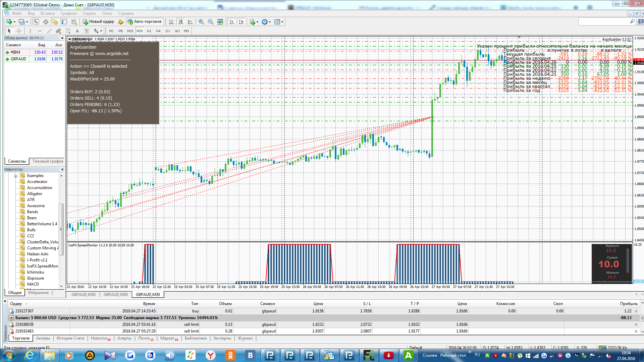
Task: Select the Heiken Ashi indicator in Navigator
Action: (38, 254)
